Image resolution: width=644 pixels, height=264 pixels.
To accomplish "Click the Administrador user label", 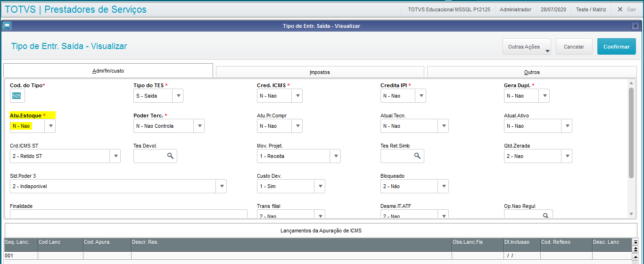I will pyautogui.click(x=515, y=9).
